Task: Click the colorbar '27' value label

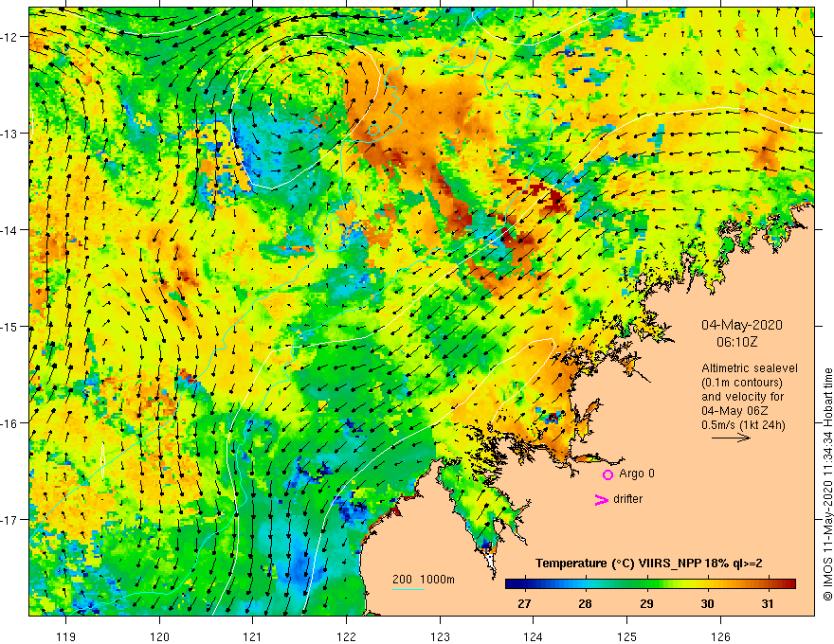Action: (x=524, y=603)
